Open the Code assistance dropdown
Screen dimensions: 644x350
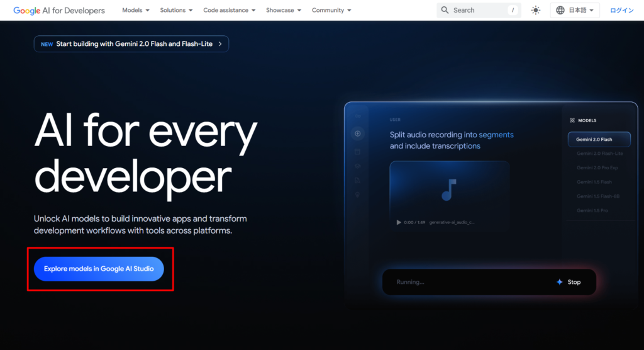[x=230, y=10]
